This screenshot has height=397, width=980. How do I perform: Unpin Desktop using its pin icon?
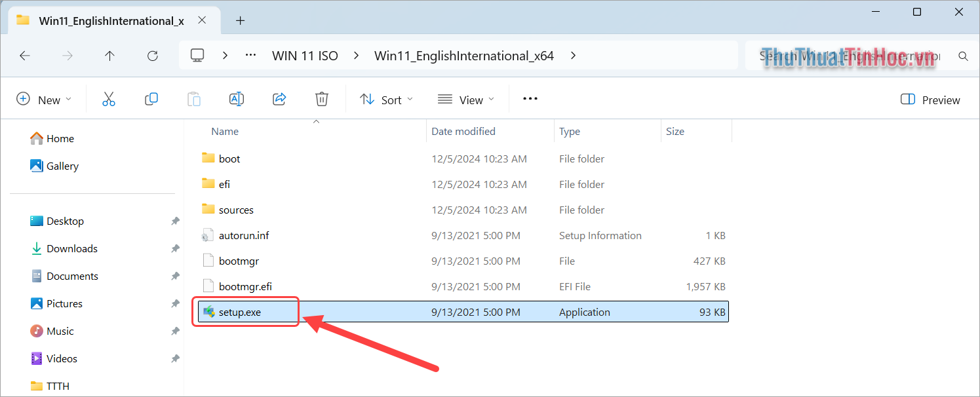[x=175, y=221]
